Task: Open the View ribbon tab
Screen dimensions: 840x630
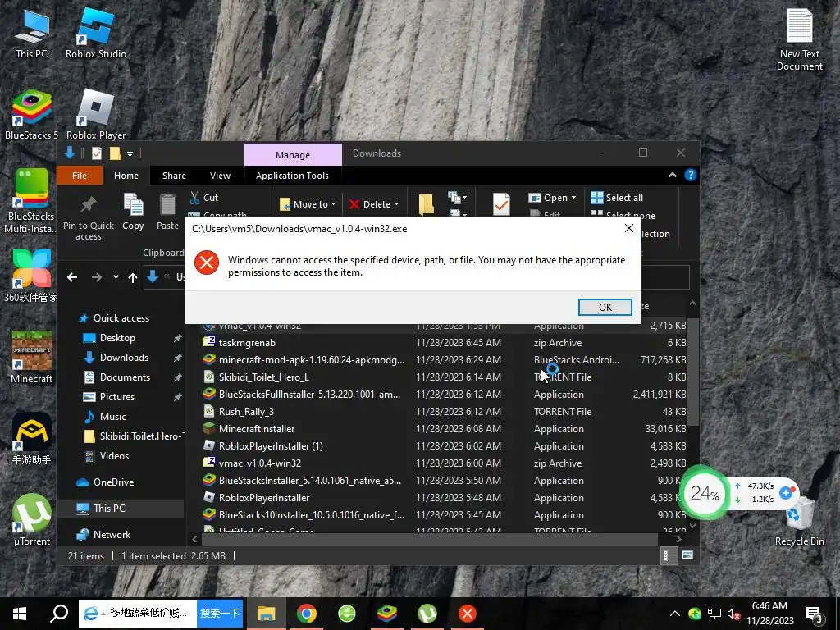Action: (220, 176)
